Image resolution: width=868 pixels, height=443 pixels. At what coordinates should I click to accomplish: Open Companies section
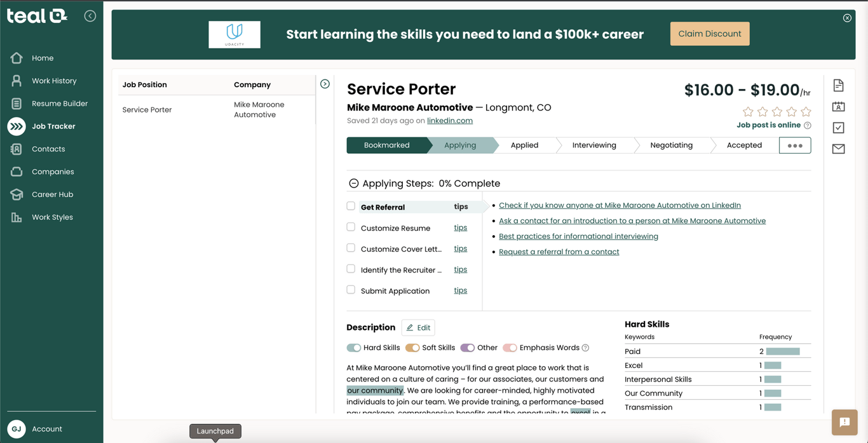[x=53, y=172]
